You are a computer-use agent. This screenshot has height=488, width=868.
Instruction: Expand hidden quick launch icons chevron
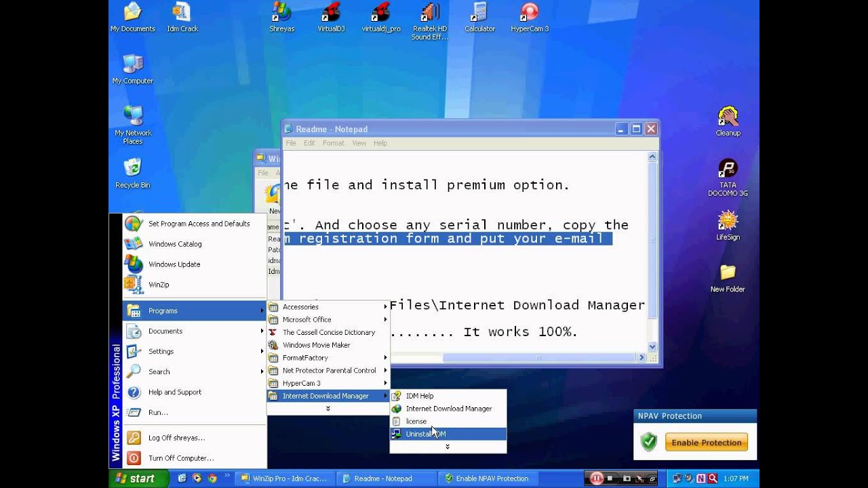[x=226, y=476]
